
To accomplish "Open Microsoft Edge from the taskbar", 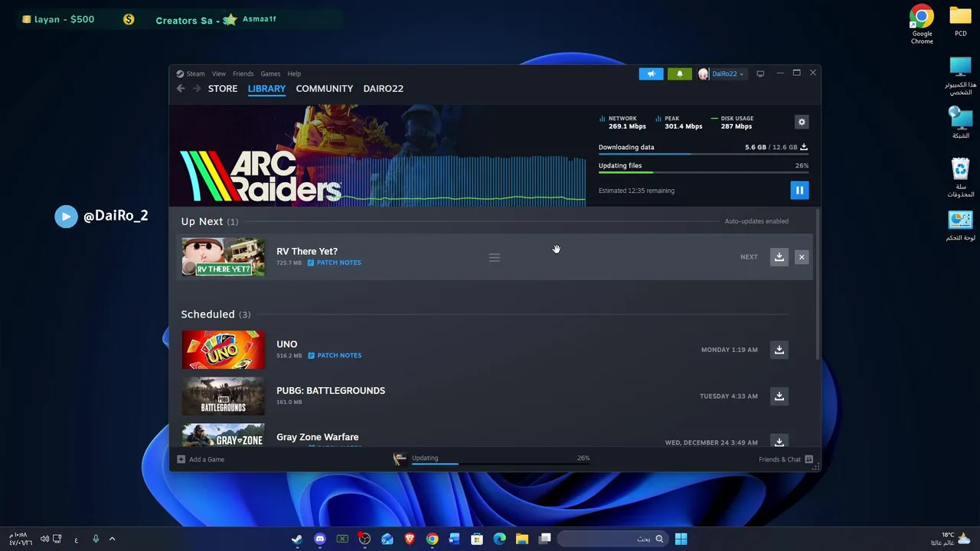I will point(499,540).
